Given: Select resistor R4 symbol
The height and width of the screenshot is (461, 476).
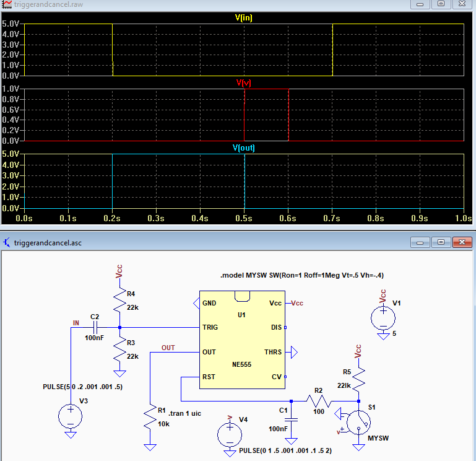Looking at the screenshot, I should [x=120, y=301].
